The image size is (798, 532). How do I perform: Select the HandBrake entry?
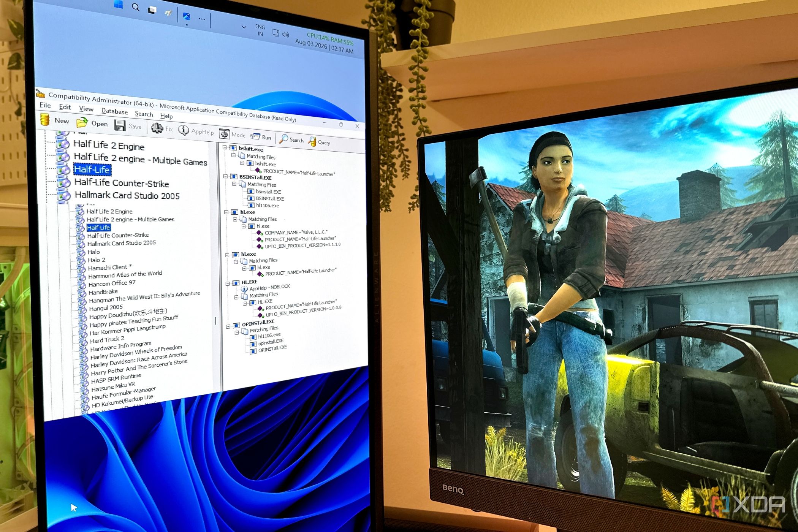click(103, 292)
